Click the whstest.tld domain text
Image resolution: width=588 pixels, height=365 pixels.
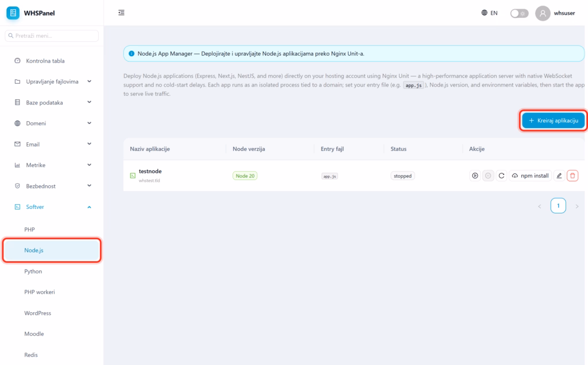[x=149, y=180]
